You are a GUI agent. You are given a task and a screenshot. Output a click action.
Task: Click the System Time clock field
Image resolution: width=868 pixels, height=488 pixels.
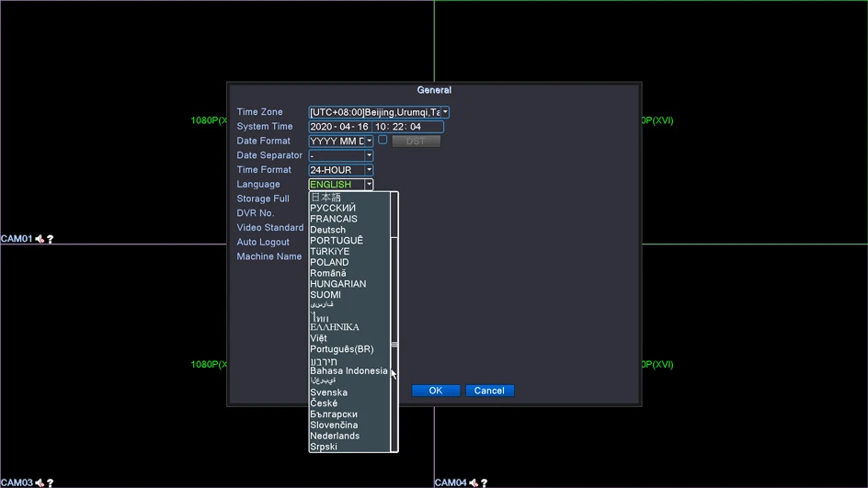click(x=407, y=127)
